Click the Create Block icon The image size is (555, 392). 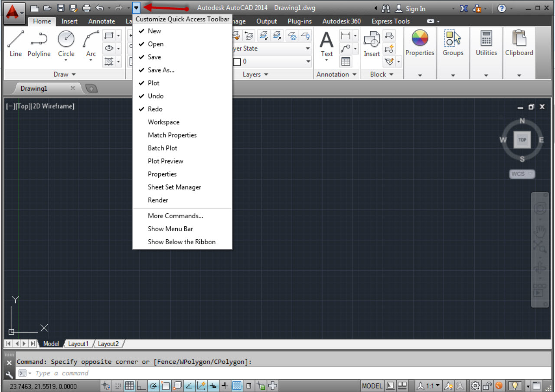389,36
